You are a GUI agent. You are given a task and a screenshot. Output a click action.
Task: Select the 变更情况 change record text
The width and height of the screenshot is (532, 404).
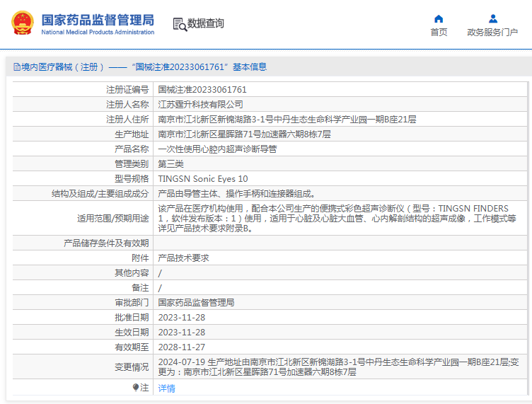coord(338,367)
